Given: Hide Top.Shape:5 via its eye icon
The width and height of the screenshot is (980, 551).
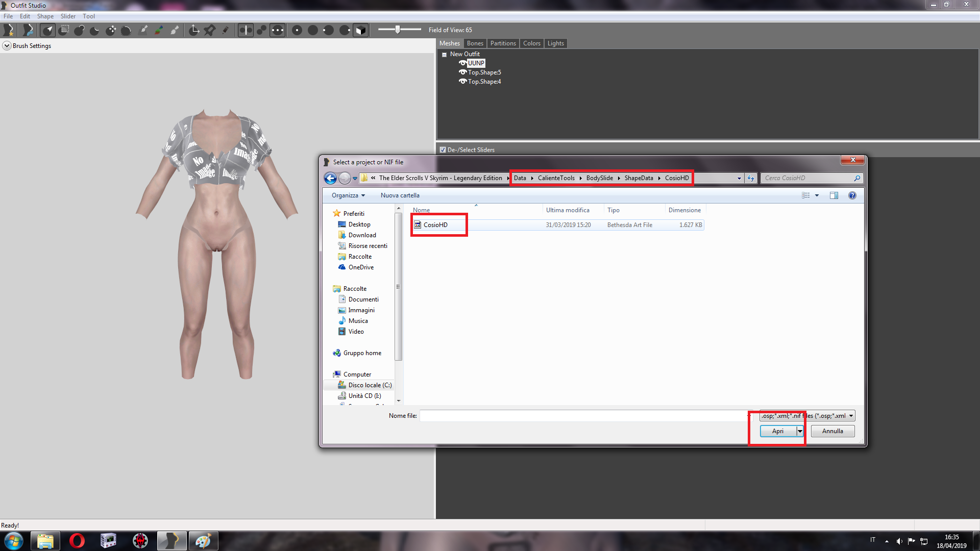Looking at the screenshot, I should [x=462, y=72].
